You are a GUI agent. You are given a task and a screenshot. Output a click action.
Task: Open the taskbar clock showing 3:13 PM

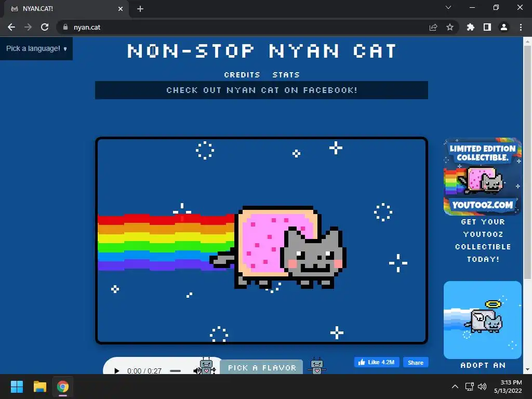click(508, 387)
